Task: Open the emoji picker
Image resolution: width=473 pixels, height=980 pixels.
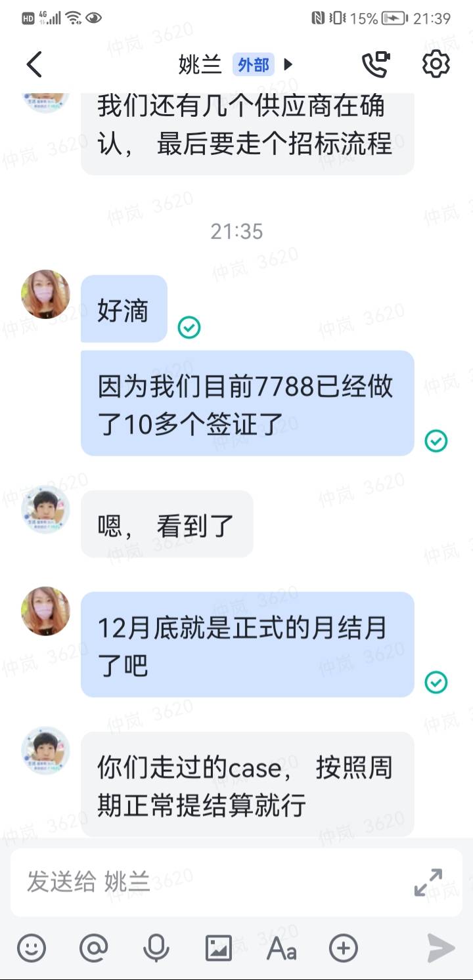Action: (32, 948)
